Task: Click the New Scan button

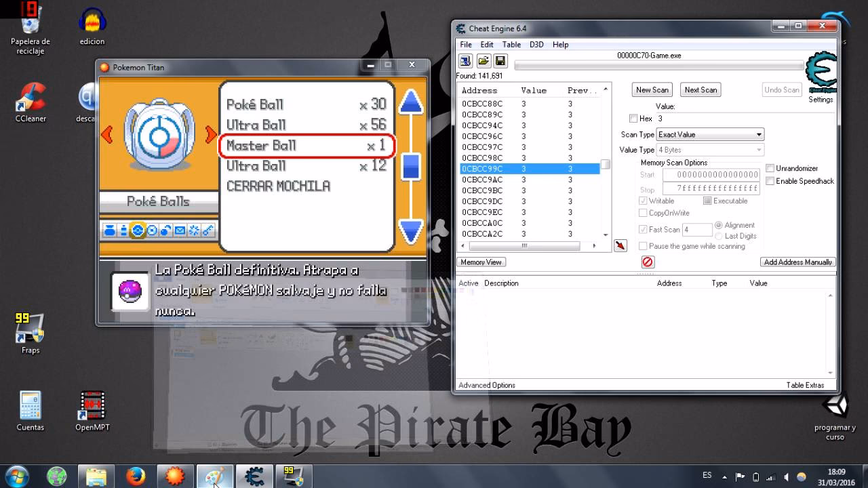Action: click(652, 89)
